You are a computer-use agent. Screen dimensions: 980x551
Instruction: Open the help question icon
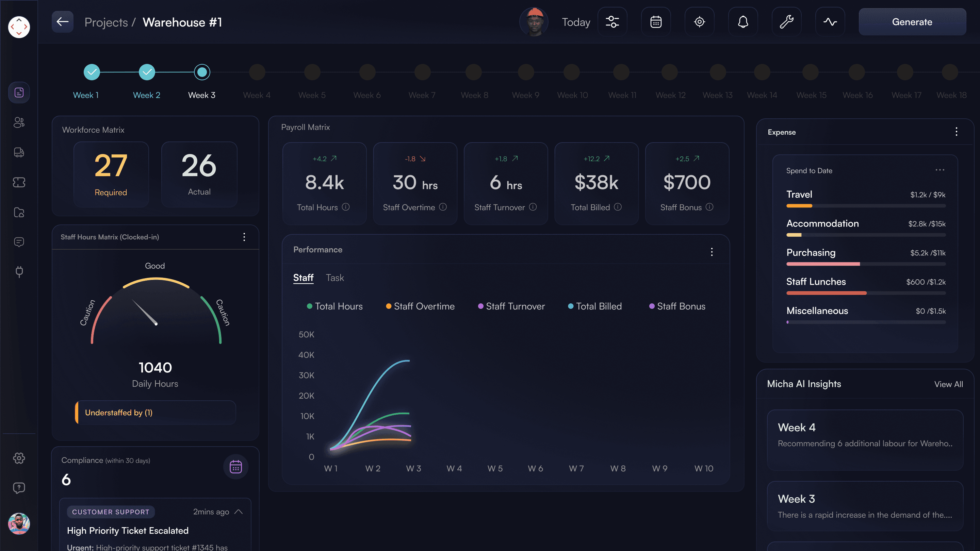point(19,488)
